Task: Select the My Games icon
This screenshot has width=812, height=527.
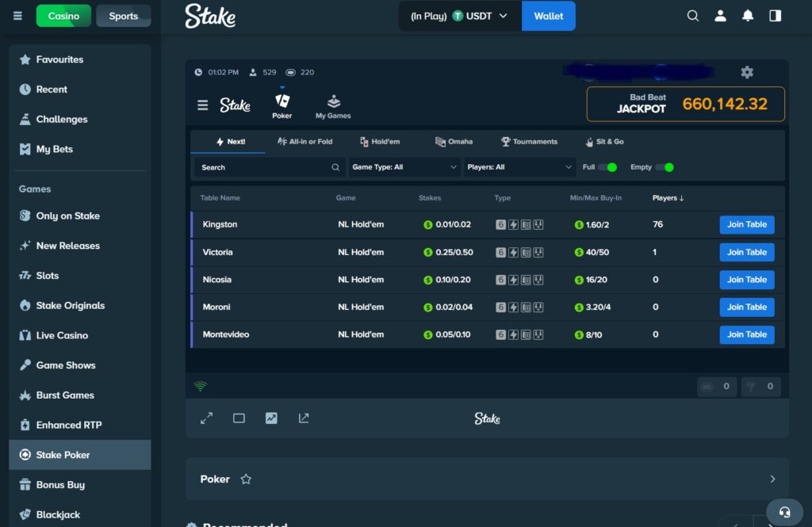Action: 332,104
